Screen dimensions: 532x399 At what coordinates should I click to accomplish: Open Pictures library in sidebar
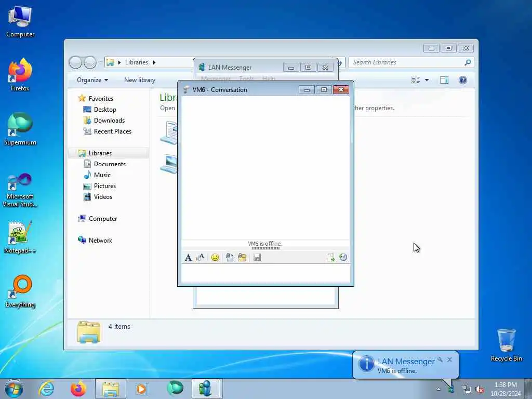pyautogui.click(x=104, y=186)
